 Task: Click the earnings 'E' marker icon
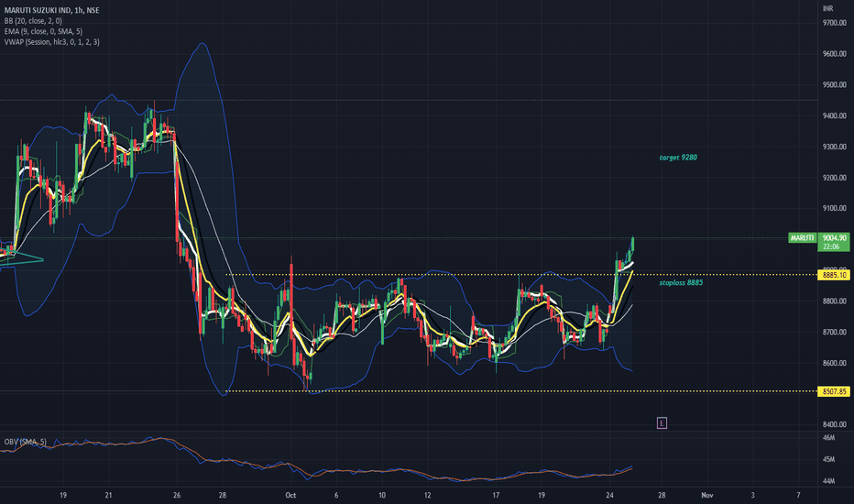(662, 422)
